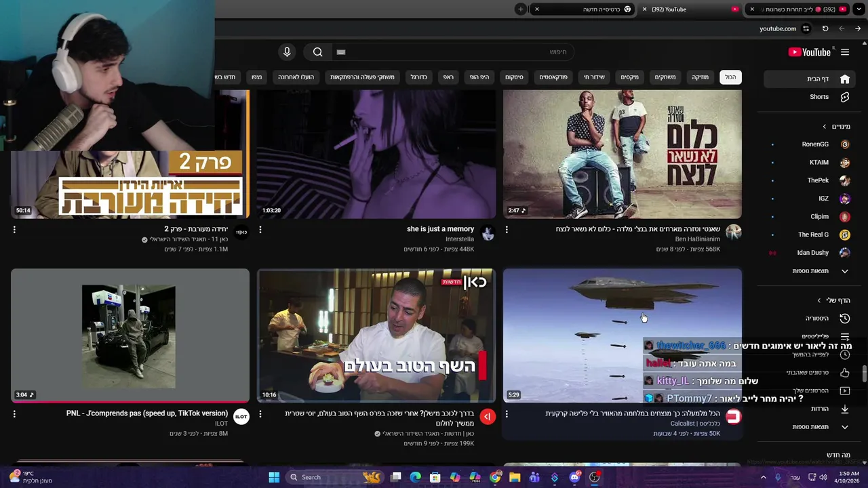Close the כרטיסייה חדשה browser tab
This screenshot has width=868, height=488.
[x=537, y=9]
